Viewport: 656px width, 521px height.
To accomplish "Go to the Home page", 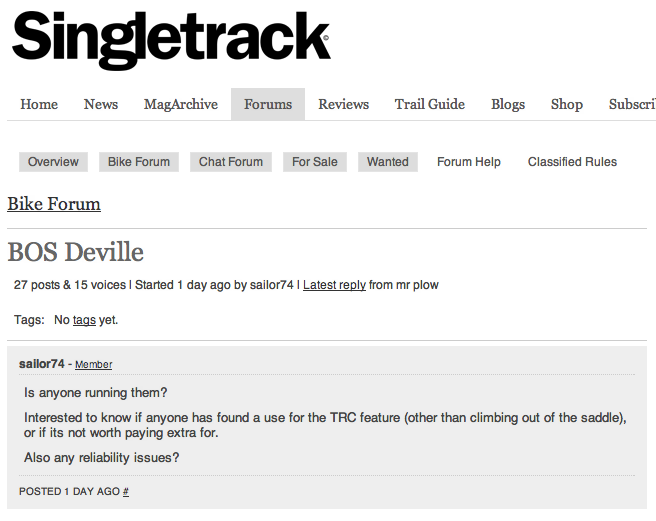I will tap(39, 104).
